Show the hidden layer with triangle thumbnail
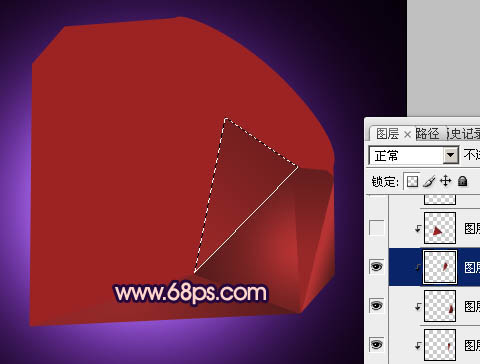 (x=376, y=228)
